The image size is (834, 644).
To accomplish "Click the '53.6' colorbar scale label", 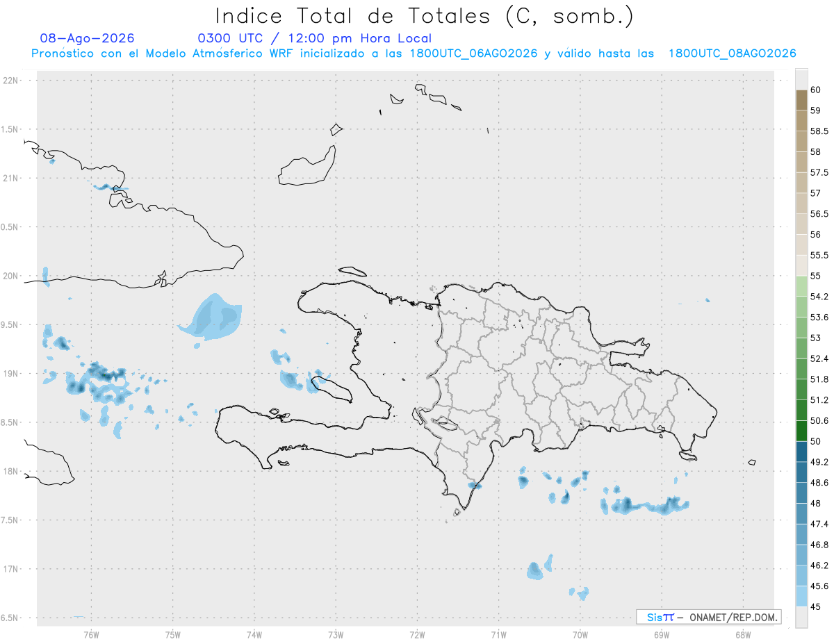I will coord(819,317).
